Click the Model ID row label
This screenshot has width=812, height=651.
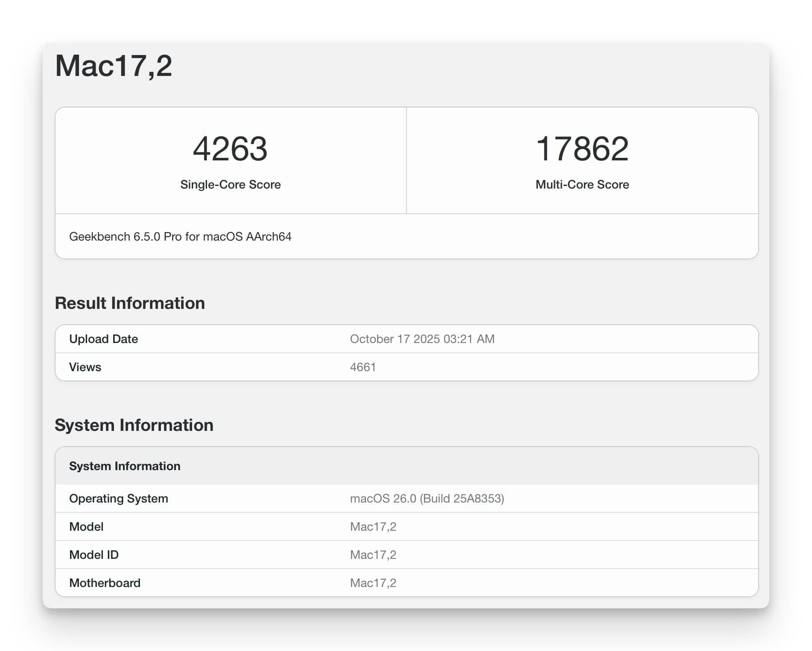coord(94,555)
